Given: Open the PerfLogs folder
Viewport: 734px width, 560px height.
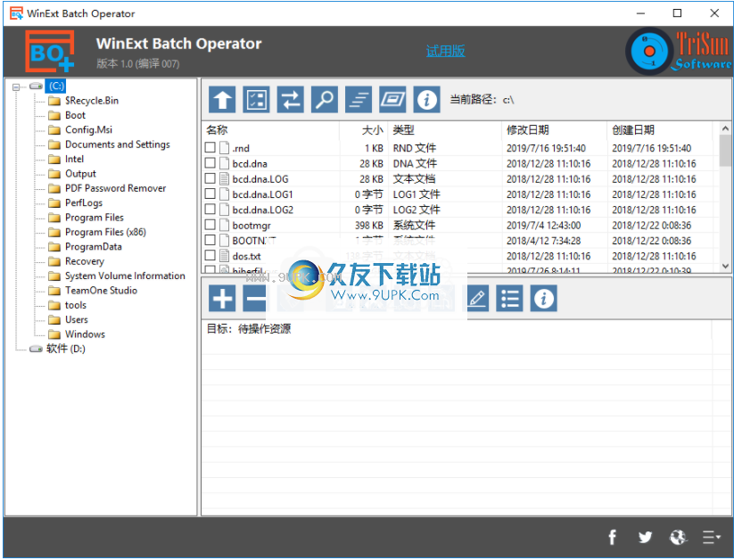Looking at the screenshot, I should click(x=83, y=202).
